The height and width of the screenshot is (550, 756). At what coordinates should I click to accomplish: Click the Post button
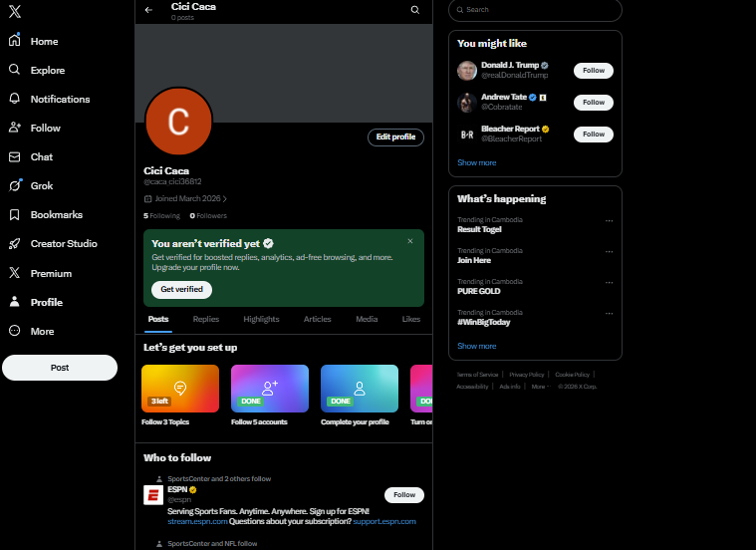(60, 368)
